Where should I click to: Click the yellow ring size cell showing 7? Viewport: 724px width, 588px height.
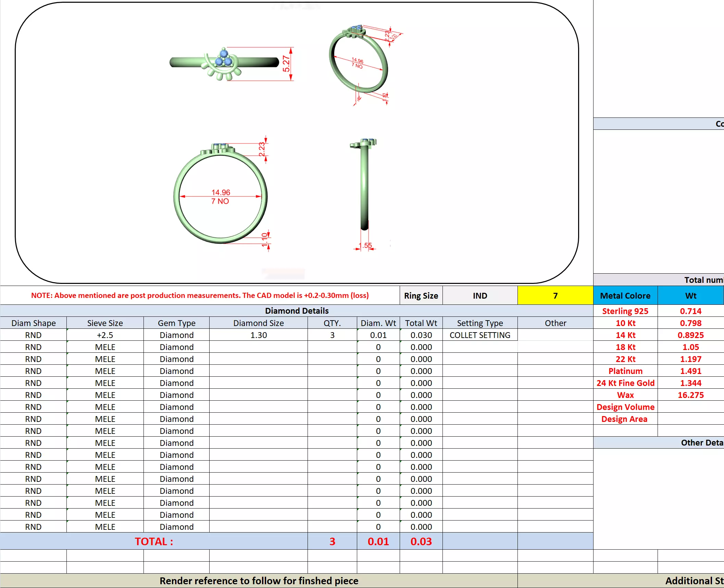coord(555,296)
